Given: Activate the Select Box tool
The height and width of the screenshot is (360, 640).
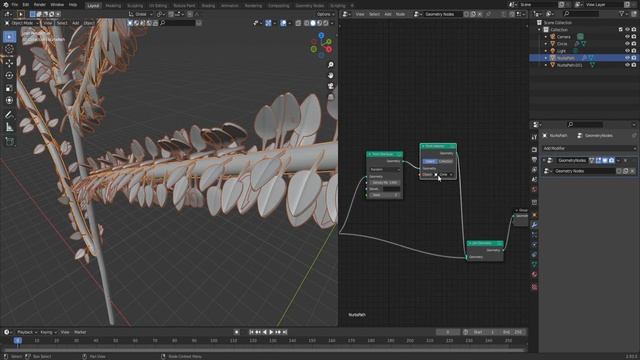Looking at the screenshot, I should [x=9, y=37].
